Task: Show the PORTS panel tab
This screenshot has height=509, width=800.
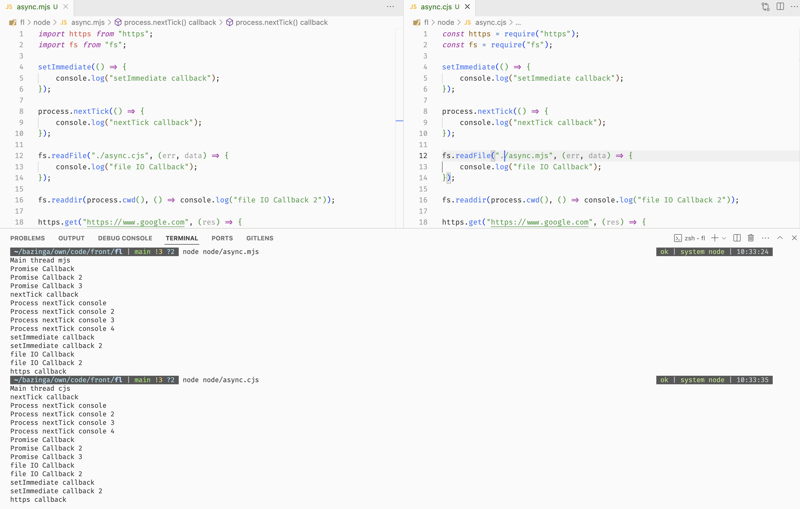Action: click(x=222, y=238)
